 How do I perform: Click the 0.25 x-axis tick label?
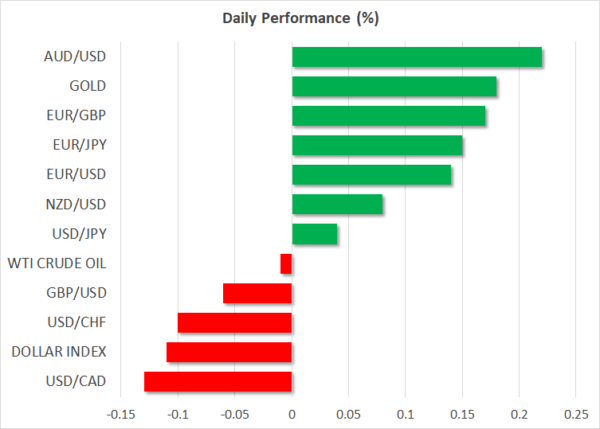coord(575,413)
